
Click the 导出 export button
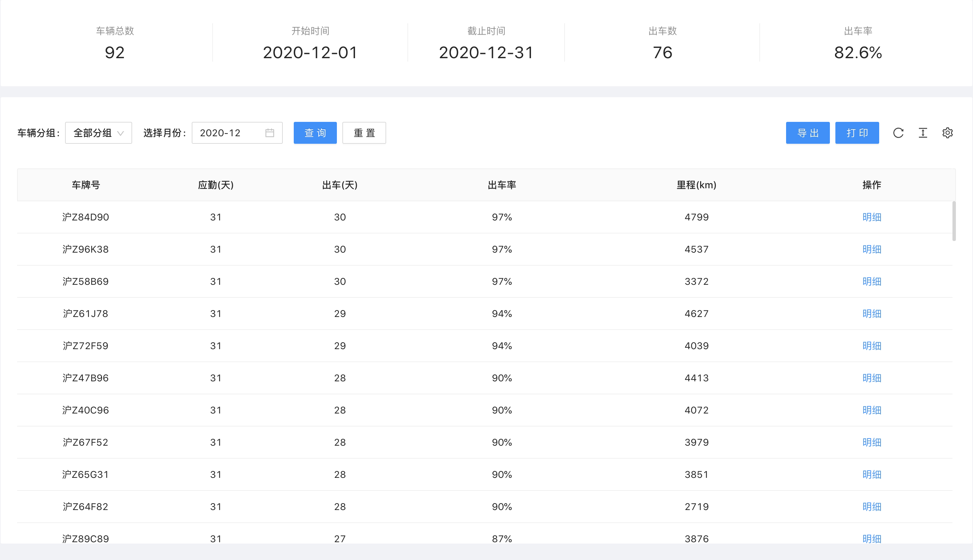point(807,133)
